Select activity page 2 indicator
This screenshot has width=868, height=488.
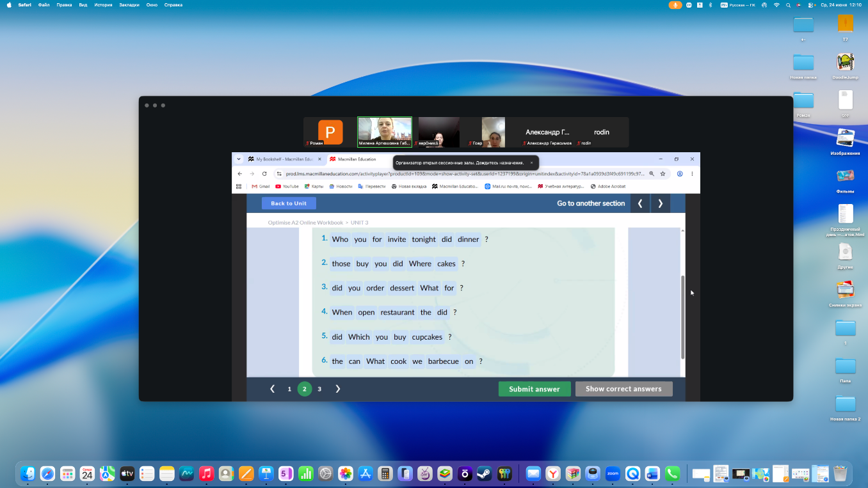[x=305, y=389]
